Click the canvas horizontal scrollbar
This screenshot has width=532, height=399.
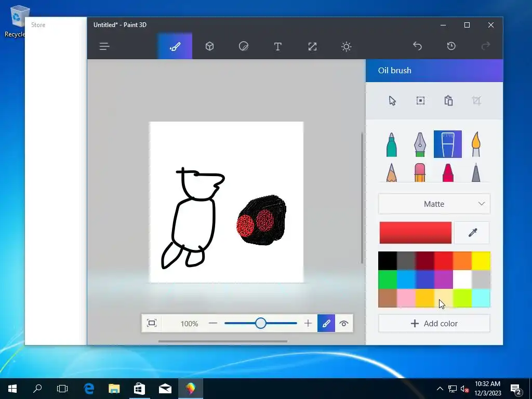[x=223, y=341]
